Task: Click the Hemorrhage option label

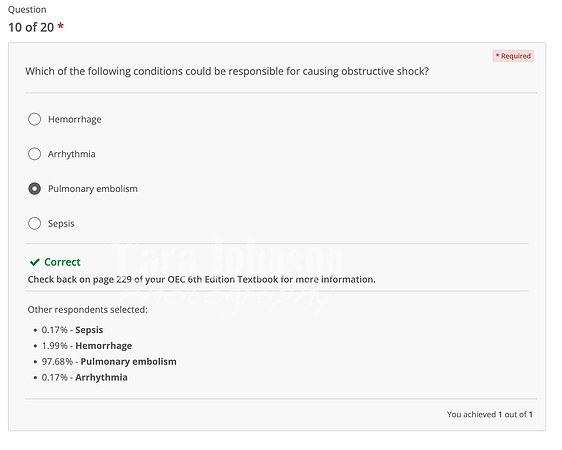Action: point(75,119)
